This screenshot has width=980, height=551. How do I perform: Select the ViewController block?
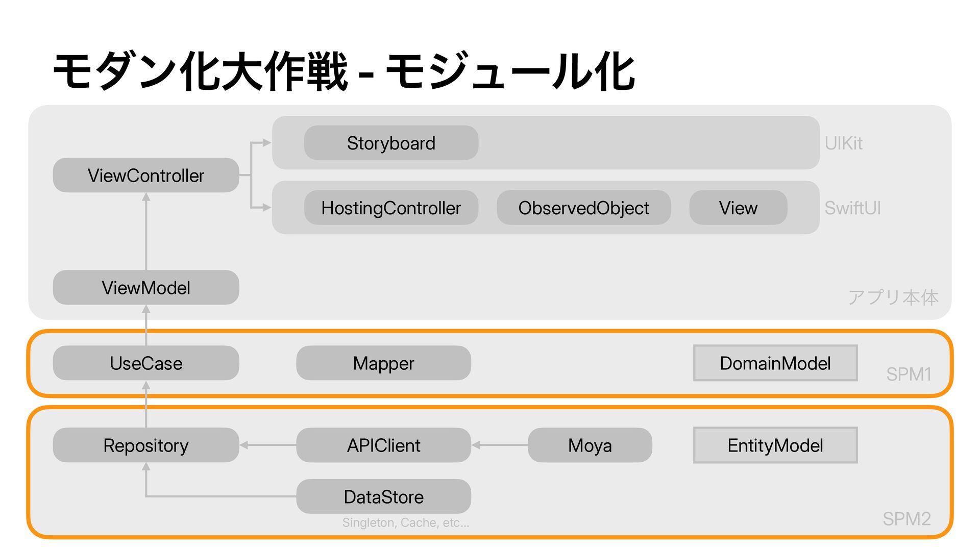point(146,175)
